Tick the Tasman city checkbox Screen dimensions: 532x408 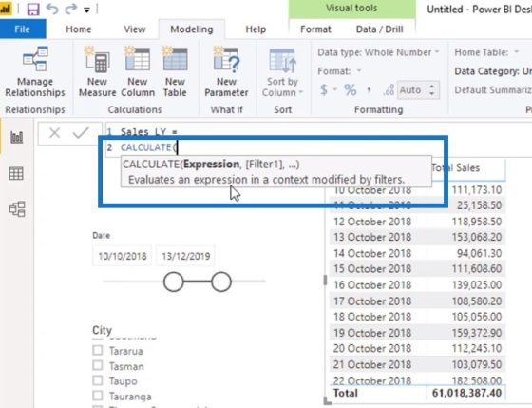[98, 365]
